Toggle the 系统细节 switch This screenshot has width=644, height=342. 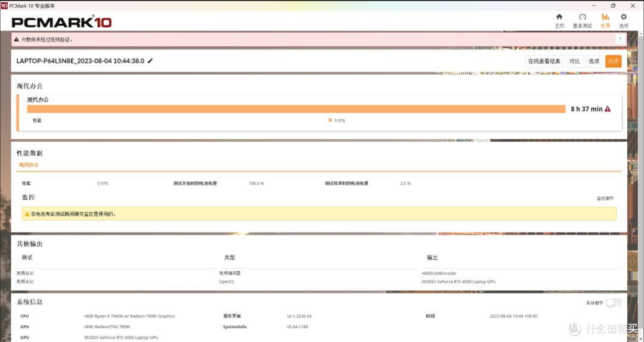click(614, 303)
